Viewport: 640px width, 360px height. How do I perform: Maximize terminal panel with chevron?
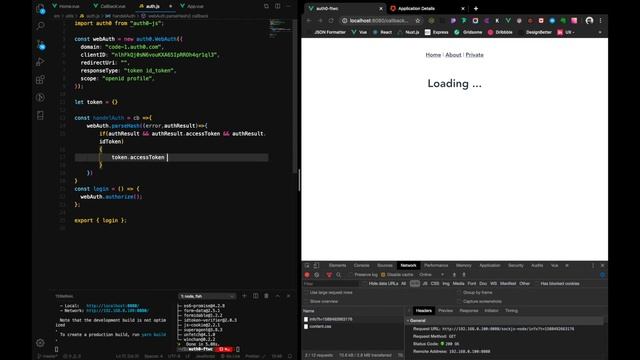(278, 296)
